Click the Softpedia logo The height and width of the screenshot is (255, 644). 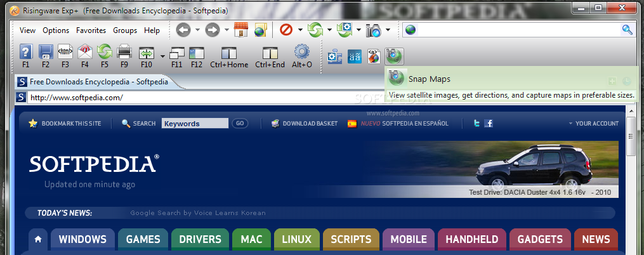coord(94,164)
